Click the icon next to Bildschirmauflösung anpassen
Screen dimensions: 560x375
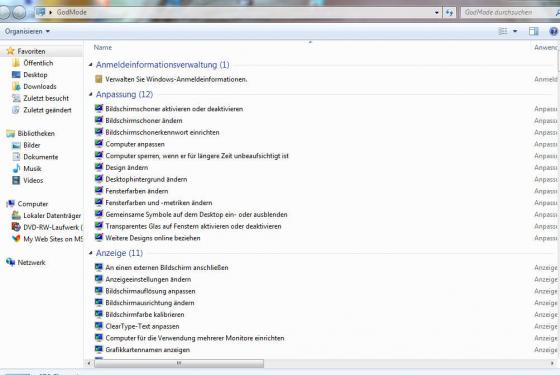click(x=99, y=291)
